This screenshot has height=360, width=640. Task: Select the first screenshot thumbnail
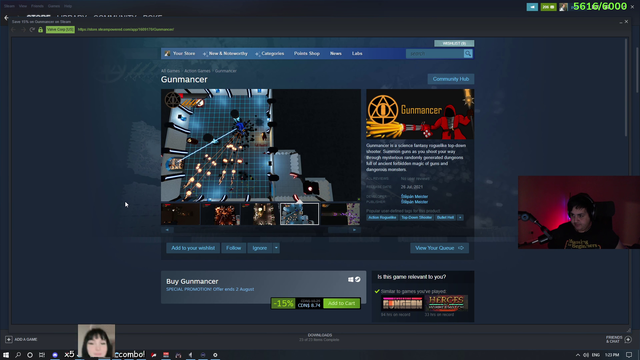pyautogui.click(x=180, y=214)
